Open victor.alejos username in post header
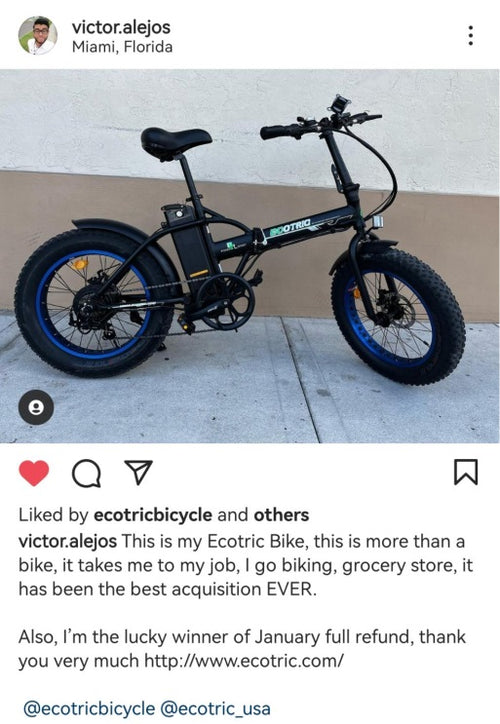Screen dimensions: 500x724 click(121, 27)
